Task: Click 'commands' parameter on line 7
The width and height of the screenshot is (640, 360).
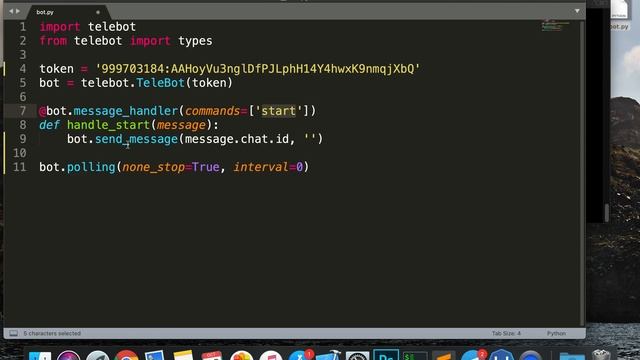Action: [x=212, y=111]
